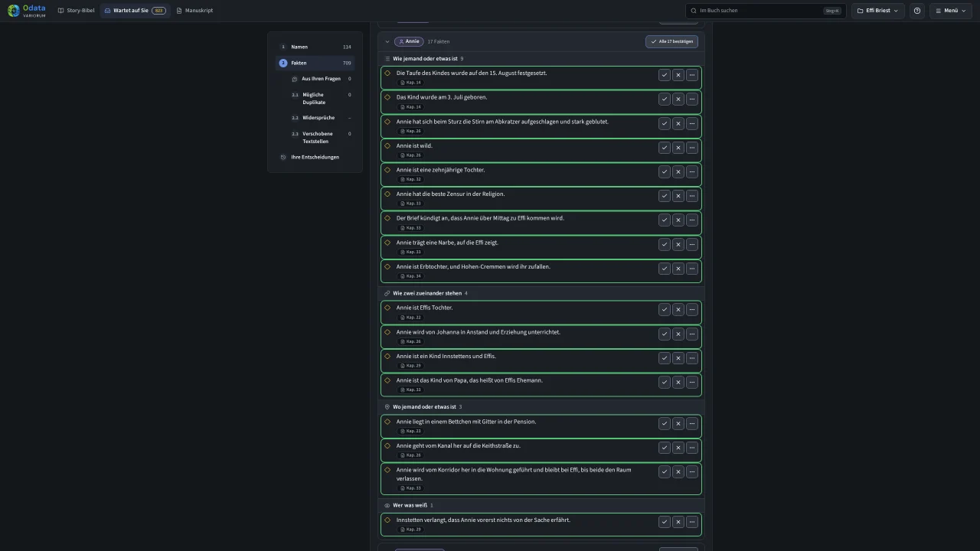Reject fact 'Annie ist das Kind von Papa'
Viewport: 980px width, 551px height.
(x=678, y=383)
